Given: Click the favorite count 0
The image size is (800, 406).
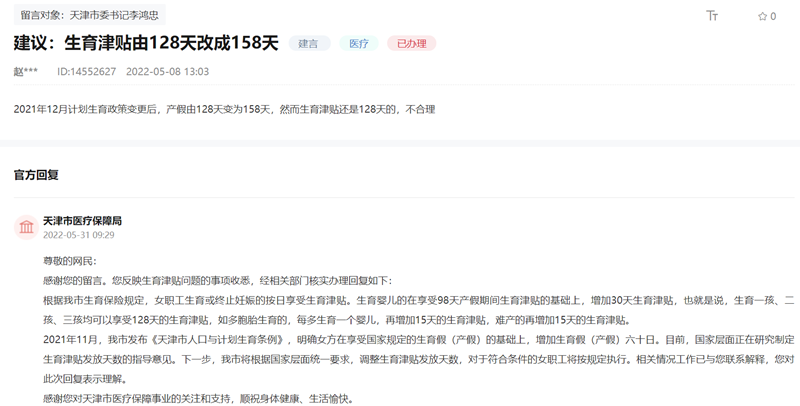Looking at the screenshot, I should (x=773, y=16).
